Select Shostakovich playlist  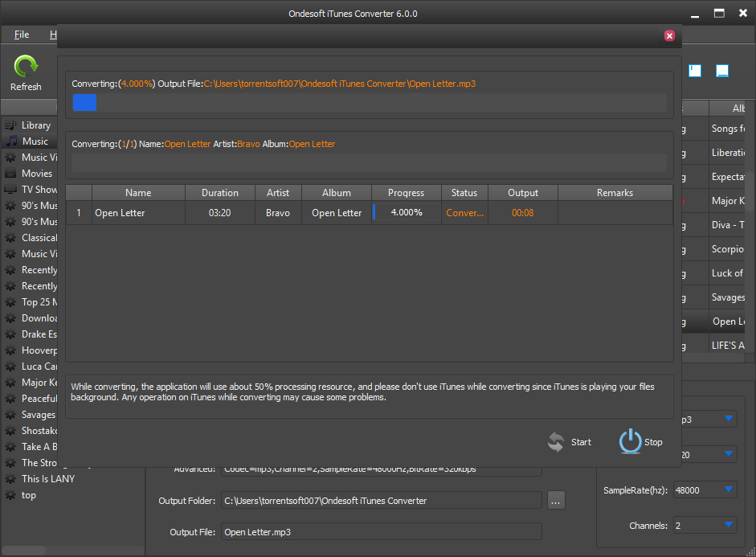coord(39,431)
